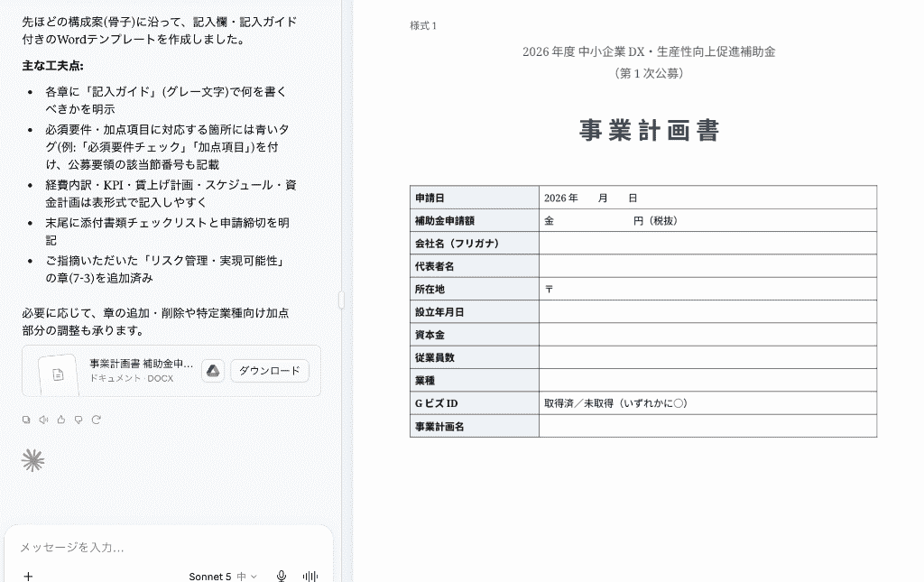Click the 補助金申請額 amount cell
Screen dimensions: 924x582
click(707, 220)
